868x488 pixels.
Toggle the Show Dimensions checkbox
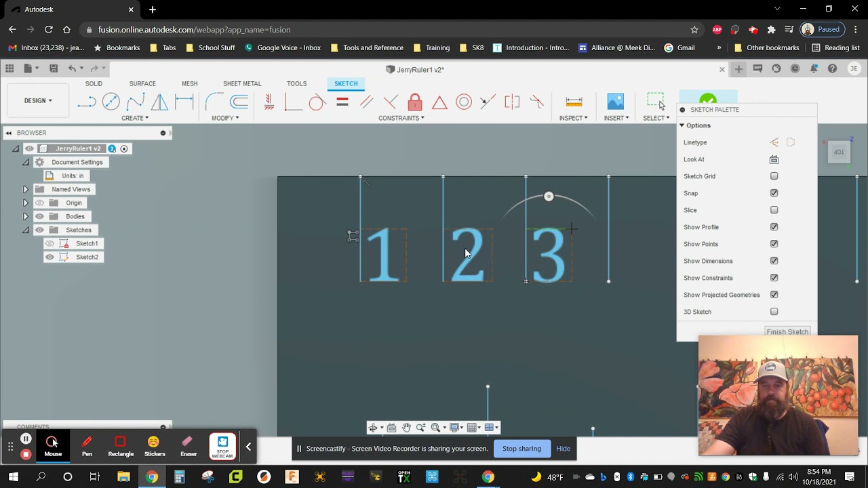tap(774, 261)
